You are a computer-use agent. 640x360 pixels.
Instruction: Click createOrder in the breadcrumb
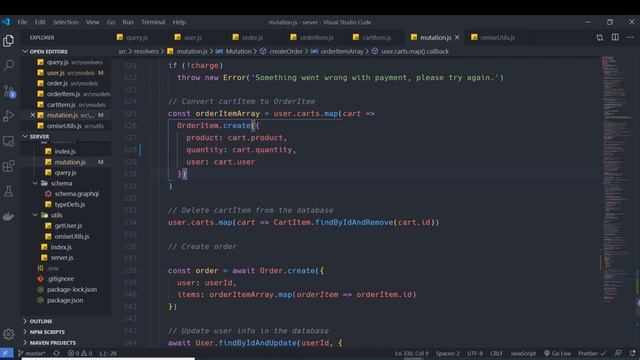tap(286, 51)
